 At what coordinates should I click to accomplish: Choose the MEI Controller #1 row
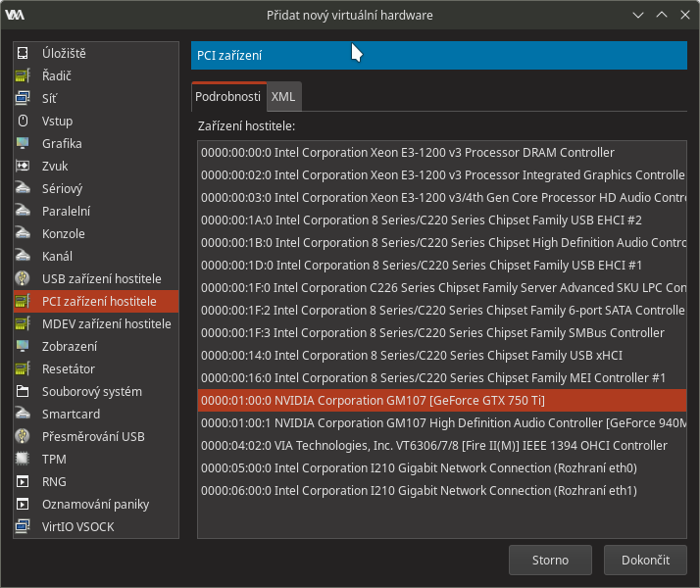[442, 378]
